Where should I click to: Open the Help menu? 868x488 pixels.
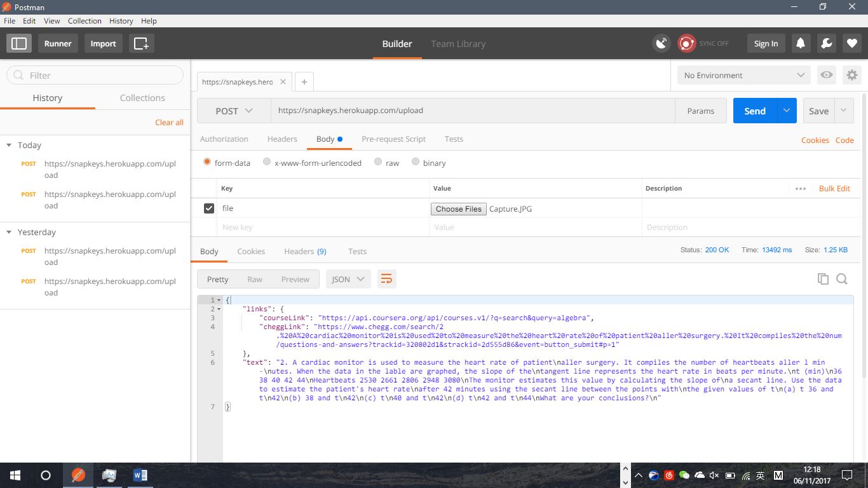(x=149, y=21)
